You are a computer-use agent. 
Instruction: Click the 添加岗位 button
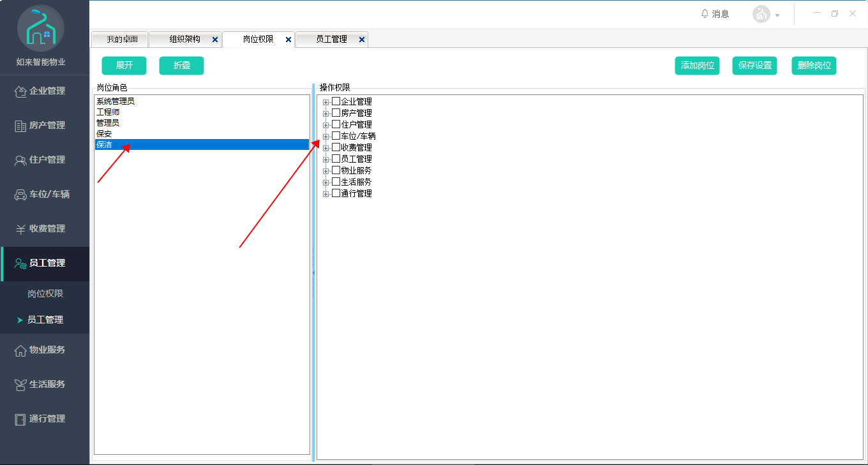point(697,66)
